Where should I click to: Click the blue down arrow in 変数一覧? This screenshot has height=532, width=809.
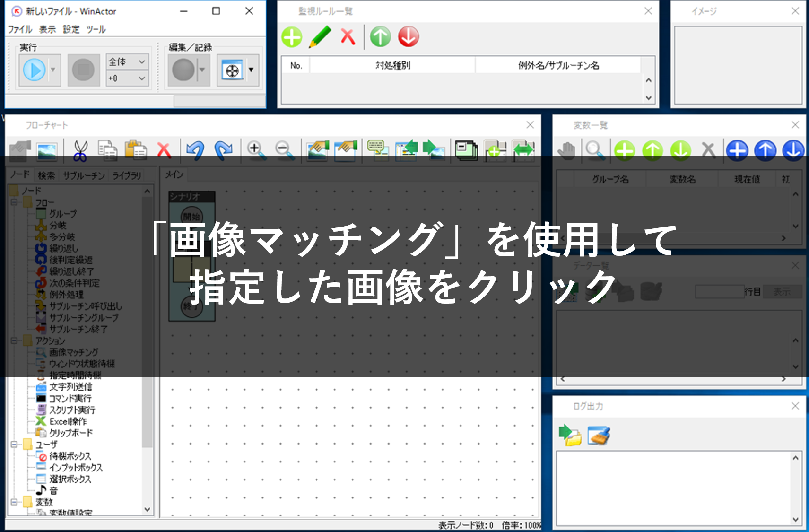tap(793, 150)
